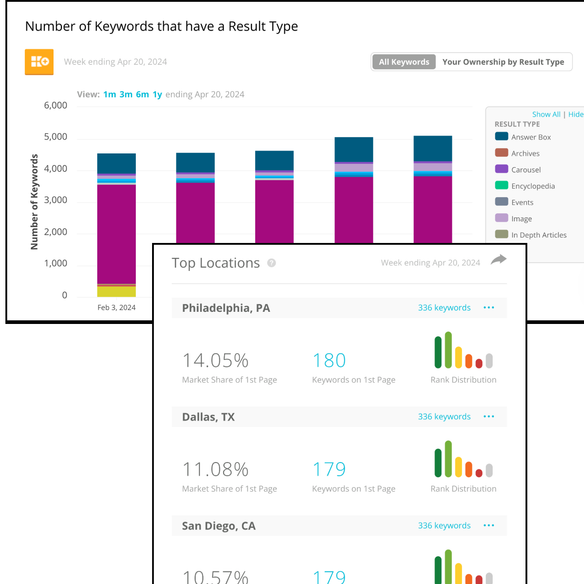Click Philadelphia rank distribution bar chart
Screen dimensions: 584x584
[x=464, y=350]
